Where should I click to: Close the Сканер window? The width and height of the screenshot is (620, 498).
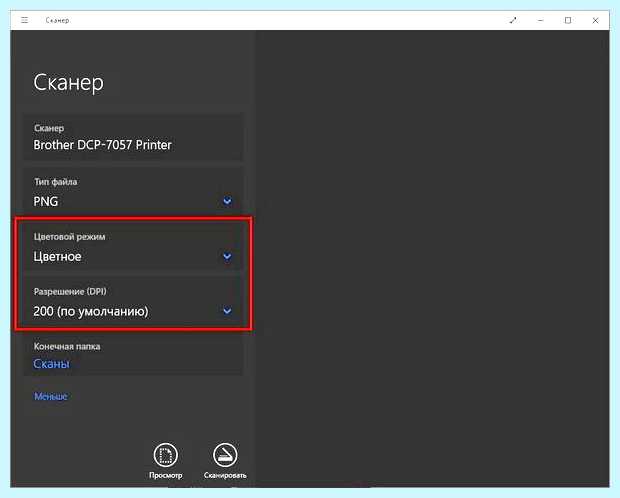pyautogui.click(x=595, y=20)
